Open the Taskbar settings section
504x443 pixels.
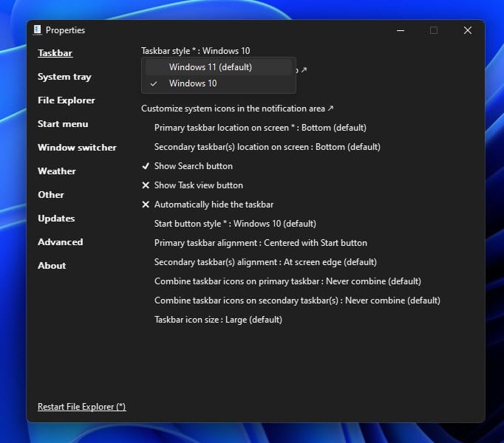coord(55,53)
